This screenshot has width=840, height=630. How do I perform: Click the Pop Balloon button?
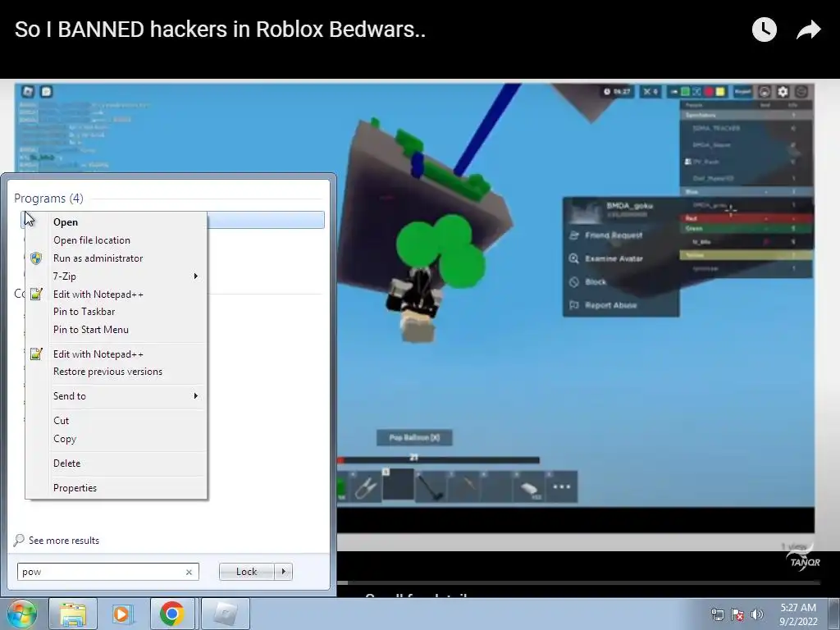[414, 438]
